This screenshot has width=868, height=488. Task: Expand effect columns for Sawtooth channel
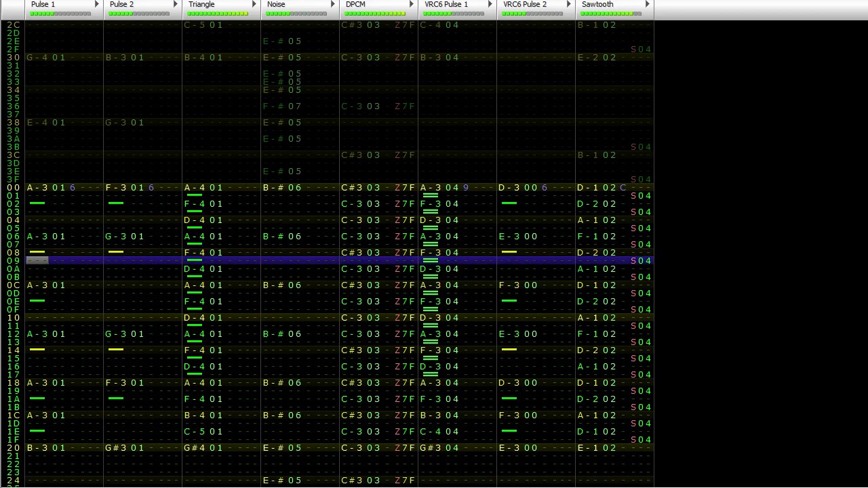point(648,5)
